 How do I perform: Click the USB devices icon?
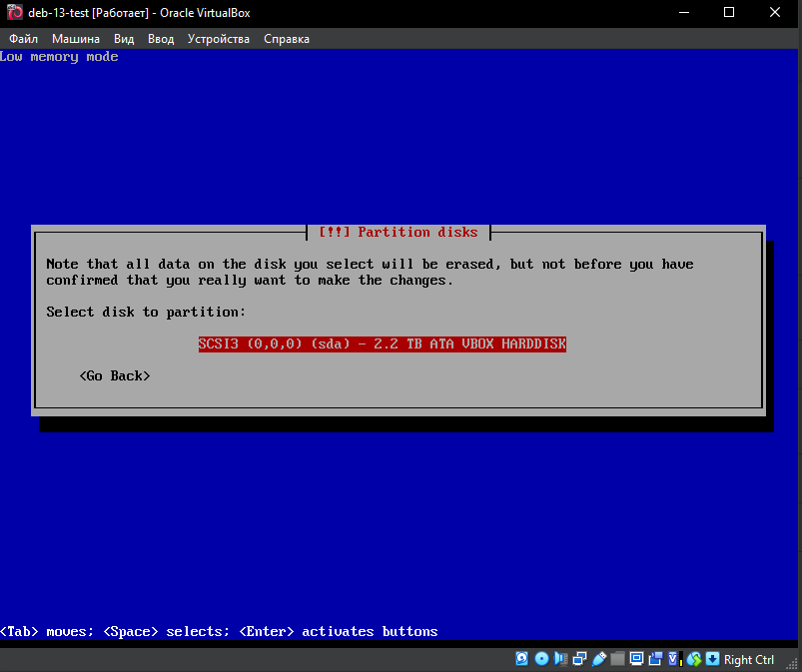coord(598,659)
